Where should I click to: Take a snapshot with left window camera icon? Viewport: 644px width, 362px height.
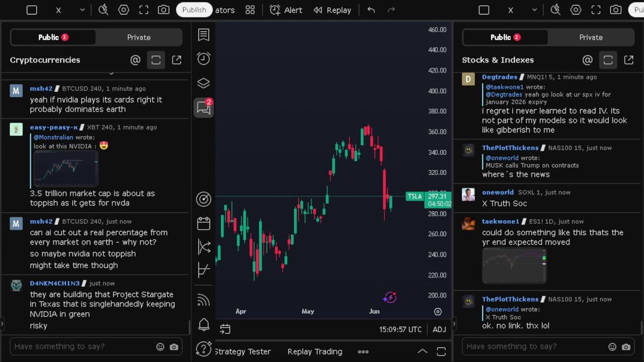pyautogui.click(x=164, y=10)
